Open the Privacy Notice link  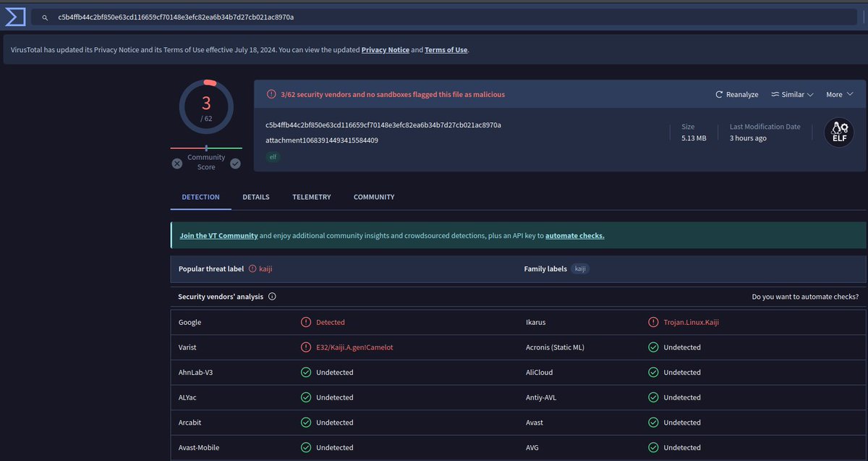point(386,50)
